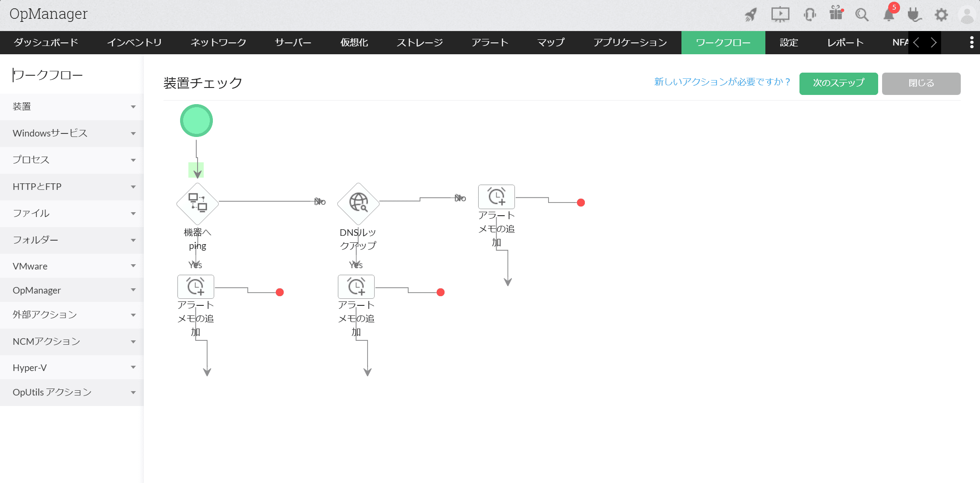Expand the NCMアクション category
Viewport: 980px width, 483px height.
[72, 342]
